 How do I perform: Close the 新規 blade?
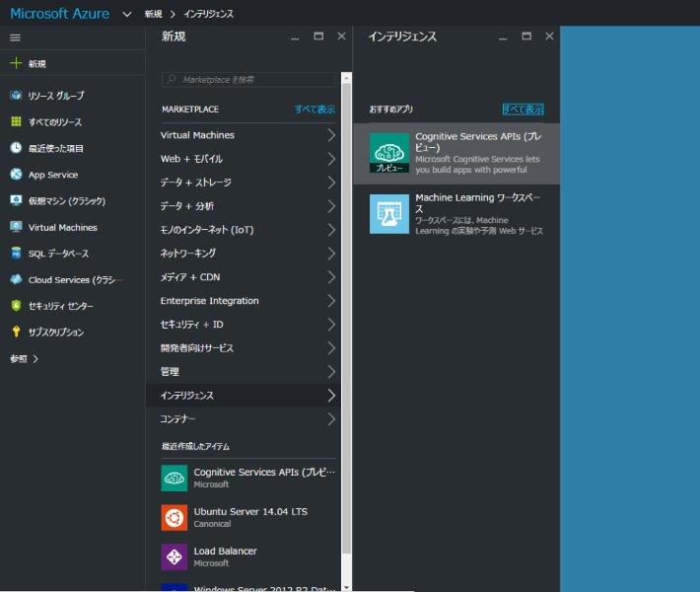click(341, 37)
